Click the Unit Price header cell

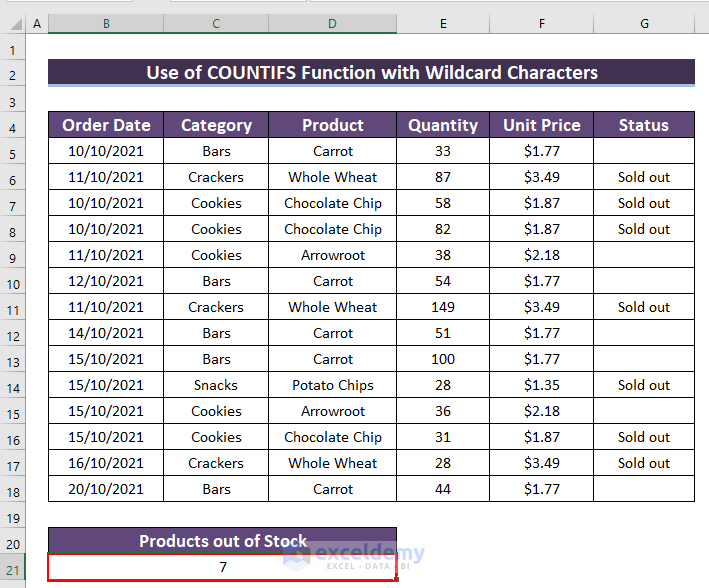point(541,125)
